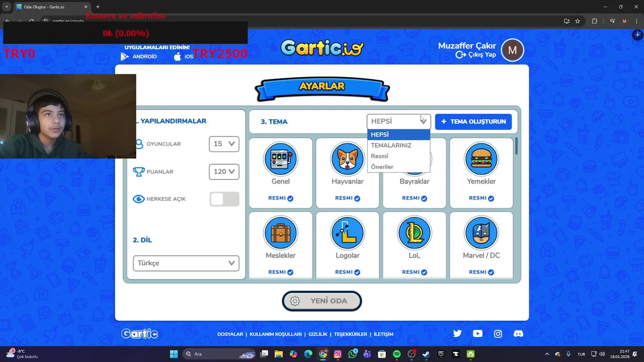Image resolution: width=644 pixels, height=362 pixels.
Task: Bookmark this page with star icon
Action: [578, 21]
